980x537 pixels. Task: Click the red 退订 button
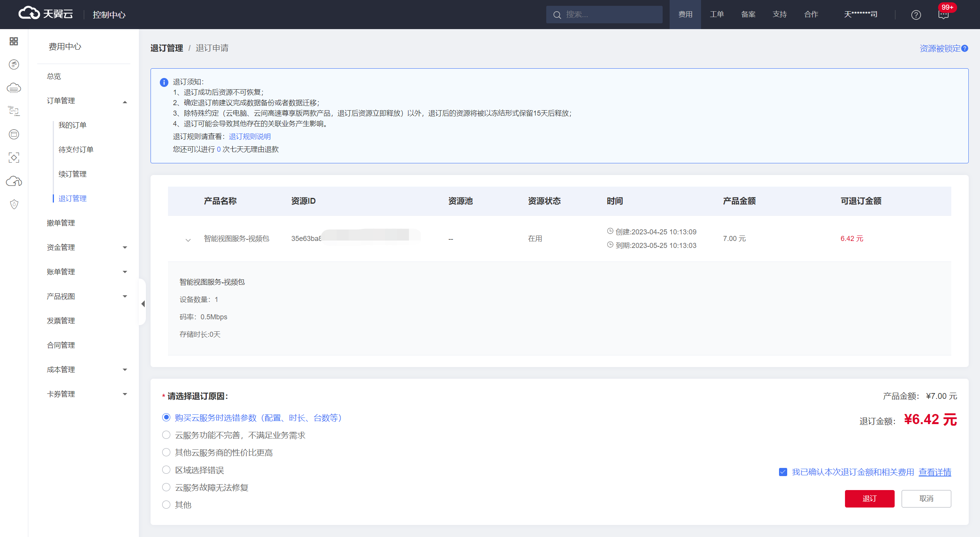[869, 499]
